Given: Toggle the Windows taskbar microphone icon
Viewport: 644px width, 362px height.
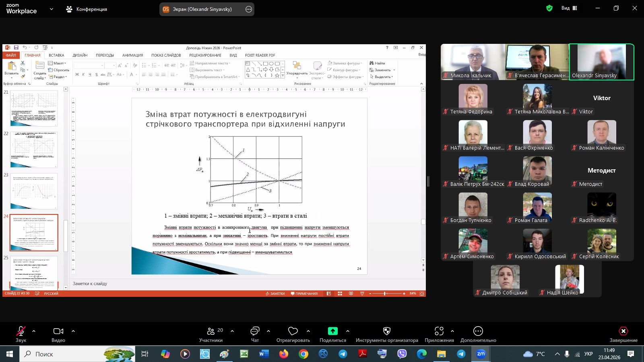Looking at the screenshot, I should pyautogui.click(x=567, y=354).
